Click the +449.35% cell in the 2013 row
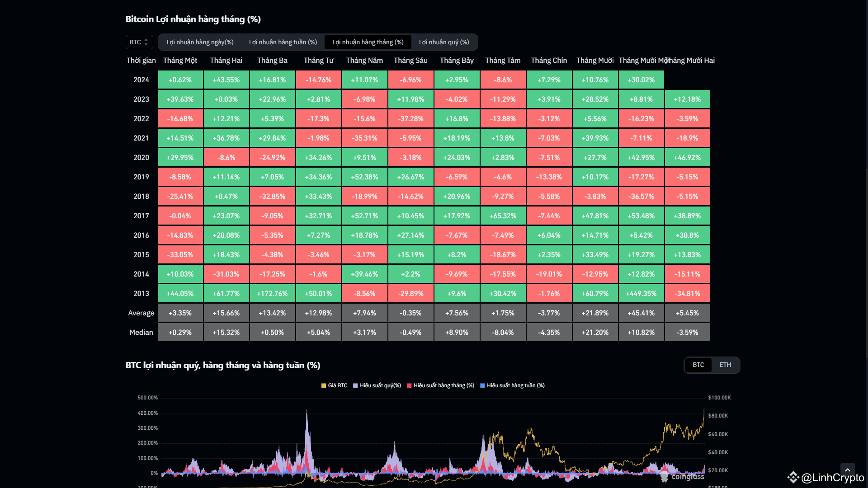The image size is (868, 488). point(641,293)
